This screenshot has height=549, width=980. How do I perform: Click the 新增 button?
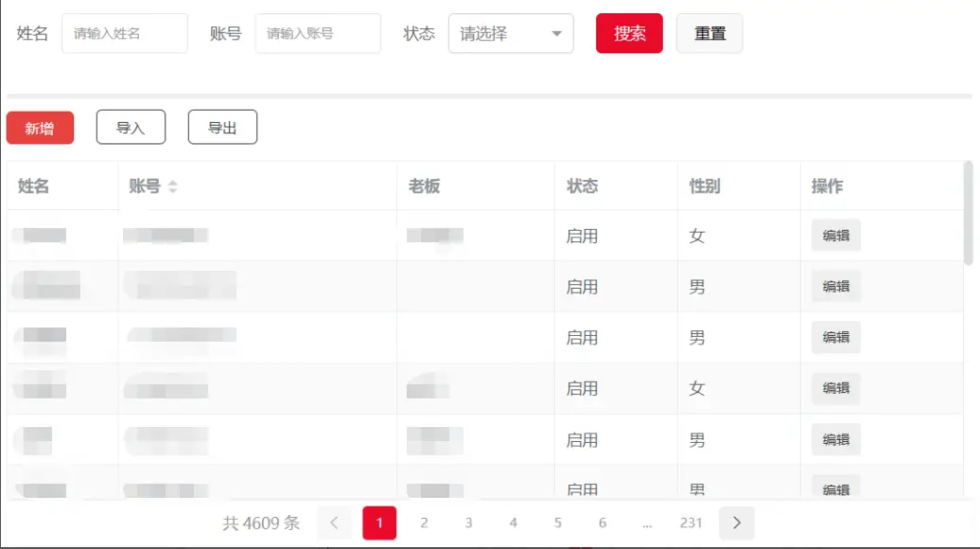point(40,128)
